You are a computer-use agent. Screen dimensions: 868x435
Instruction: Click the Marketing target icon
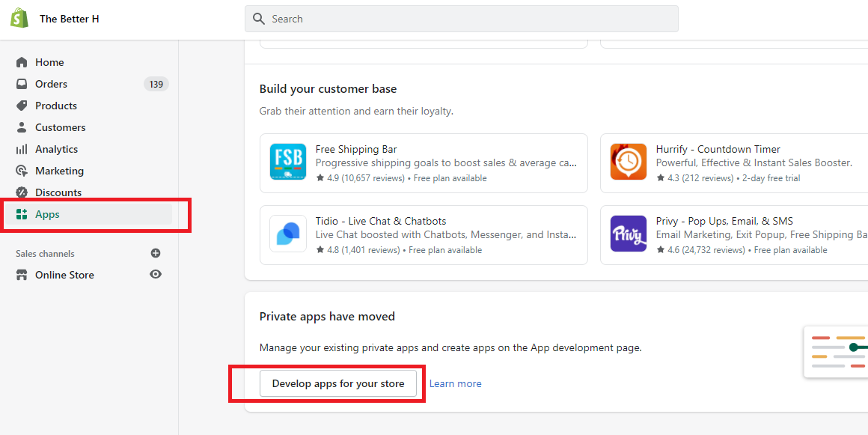[x=22, y=171]
